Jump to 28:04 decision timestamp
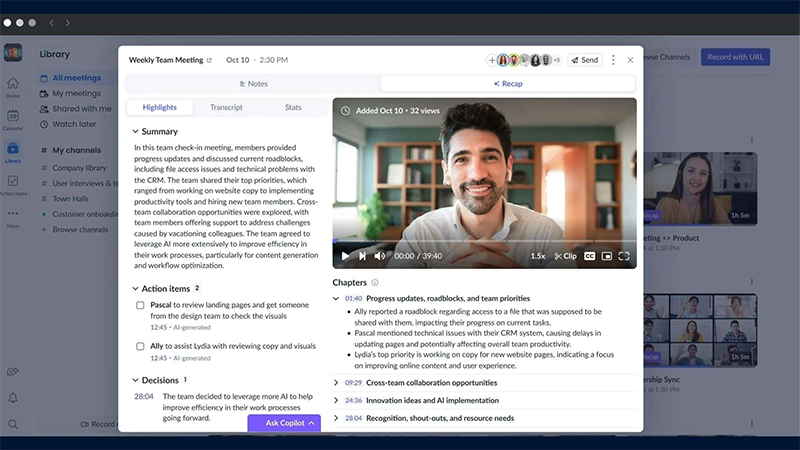Screen dimensions: 800x450 click(144, 396)
